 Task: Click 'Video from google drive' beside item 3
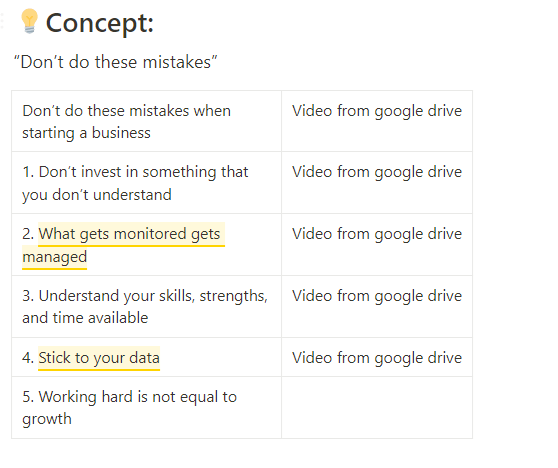click(377, 296)
